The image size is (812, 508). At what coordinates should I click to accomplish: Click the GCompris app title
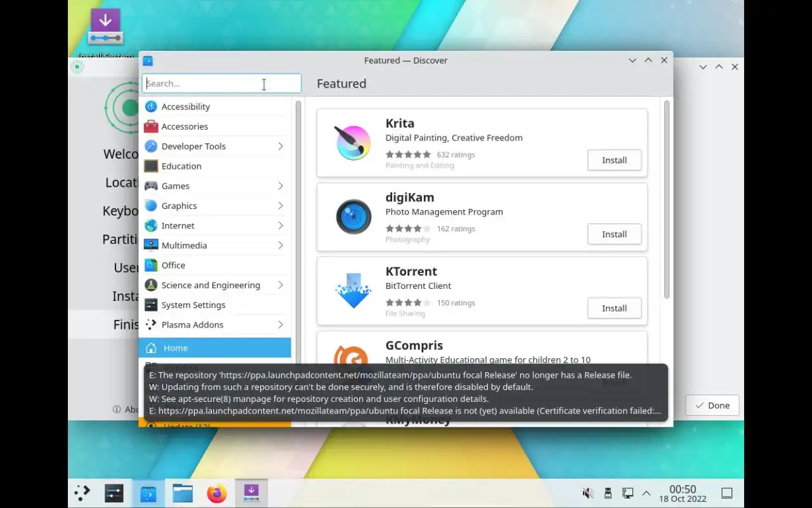[414, 345]
